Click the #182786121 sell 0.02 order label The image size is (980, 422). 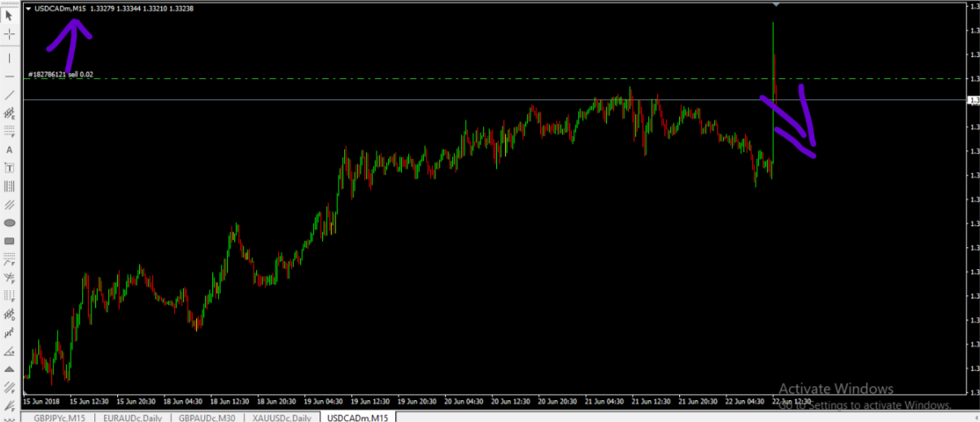(60, 75)
